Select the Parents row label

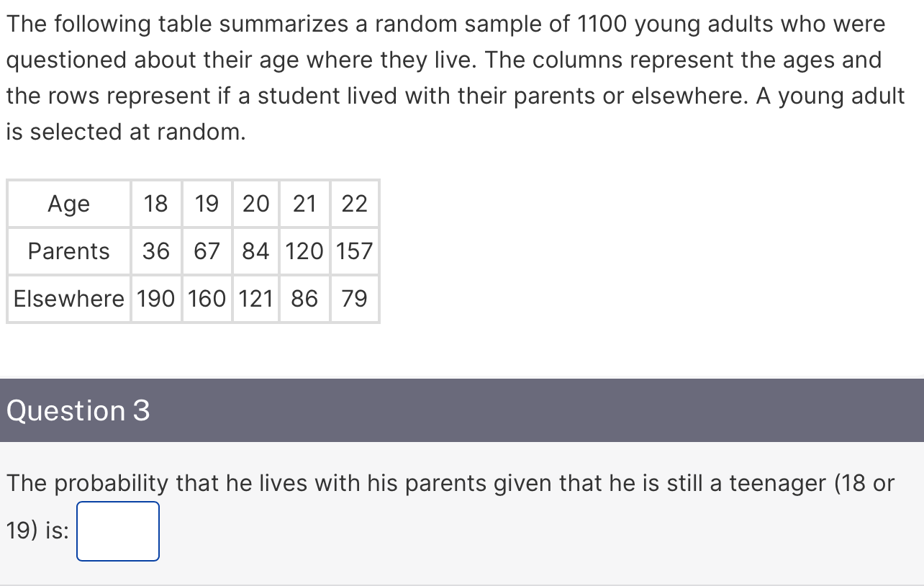tap(68, 251)
